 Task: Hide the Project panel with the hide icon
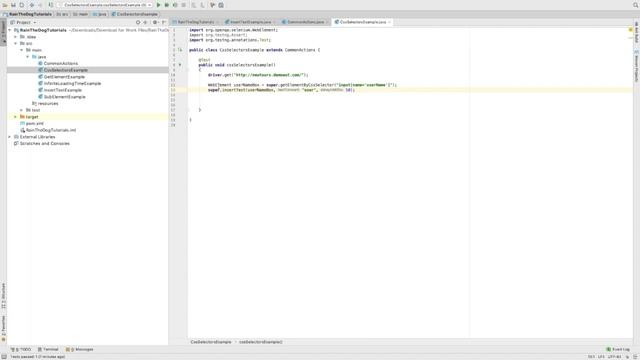click(164, 22)
